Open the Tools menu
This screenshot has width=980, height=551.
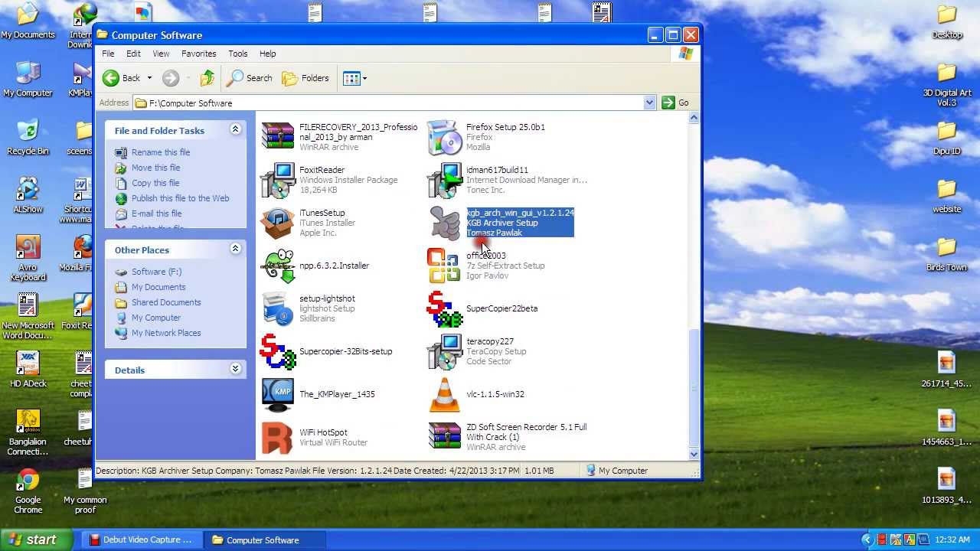click(x=237, y=54)
